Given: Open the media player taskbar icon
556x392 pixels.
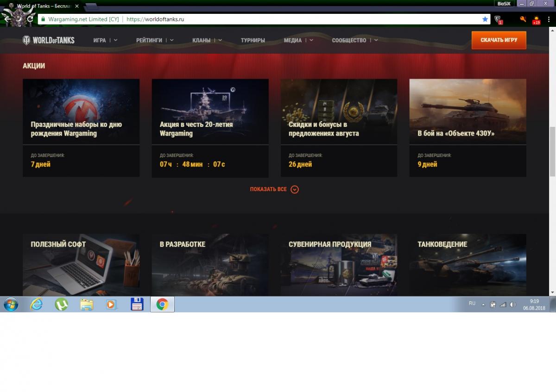Looking at the screenshot, I should (111, 304).
